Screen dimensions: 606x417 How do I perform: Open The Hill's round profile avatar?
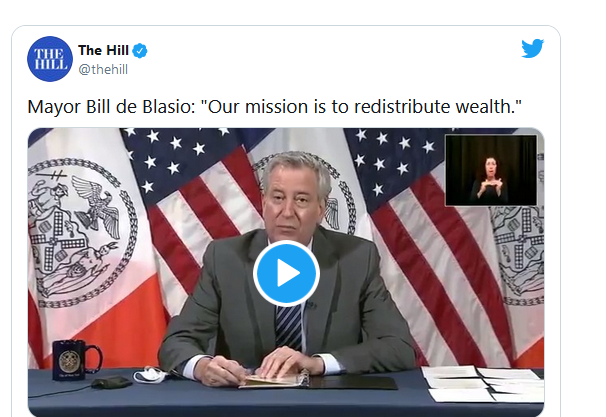coord(50,59)
